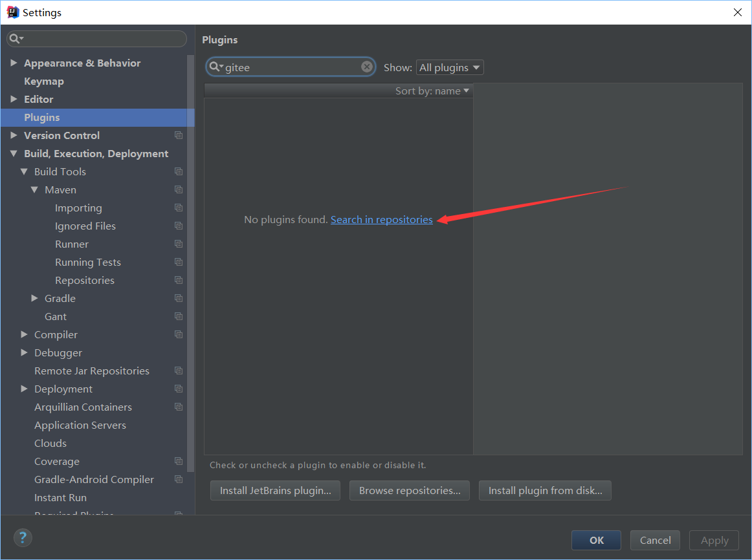Expand the Appearance & Behavior section

14,63
